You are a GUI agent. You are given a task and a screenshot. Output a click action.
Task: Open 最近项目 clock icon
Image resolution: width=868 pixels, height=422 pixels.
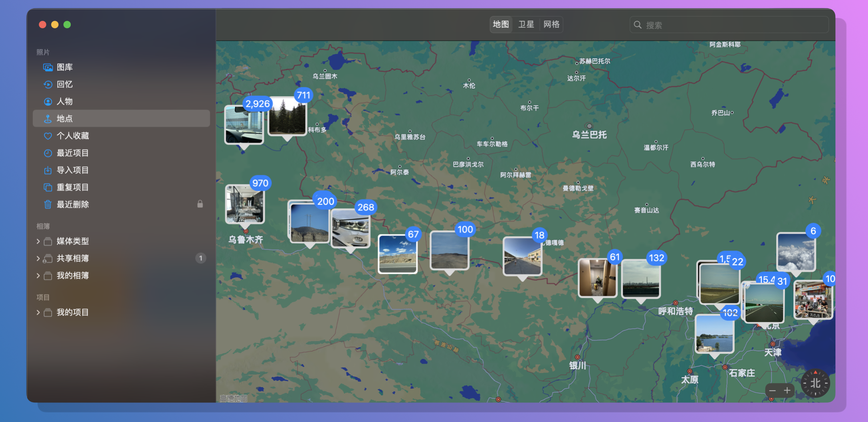48,153
